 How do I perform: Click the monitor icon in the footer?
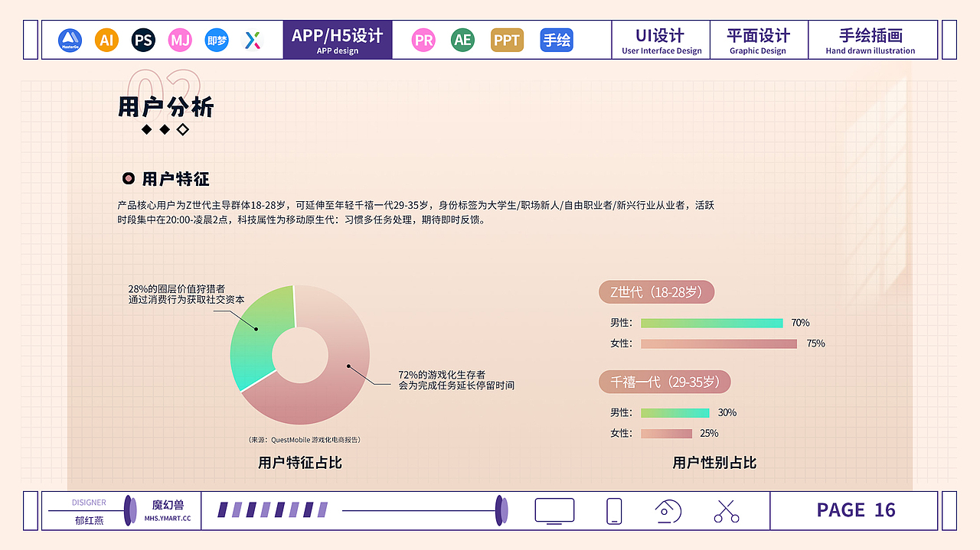click(x=554, y=510)
